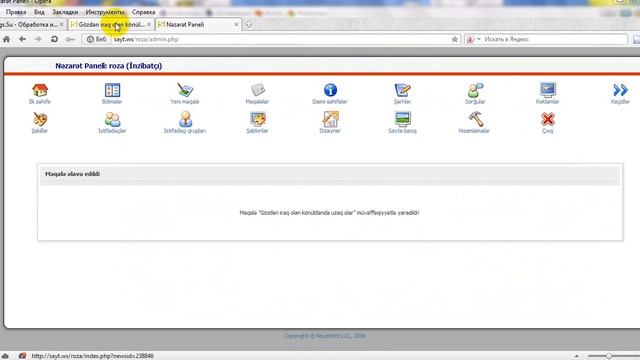Click the Məqalə əlavə edildi heading
The height and width of the screenshot is (360, 640).
pyautogui.click(x=72, y=174)
